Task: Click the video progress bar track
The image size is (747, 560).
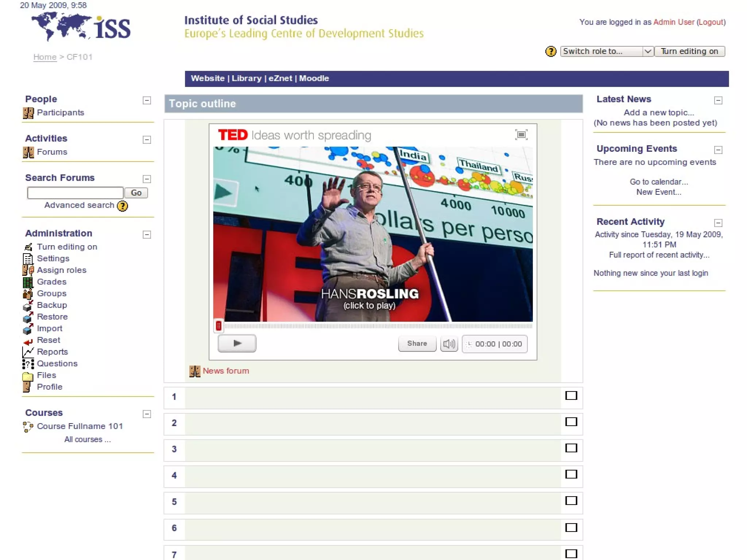Action: 378,326
